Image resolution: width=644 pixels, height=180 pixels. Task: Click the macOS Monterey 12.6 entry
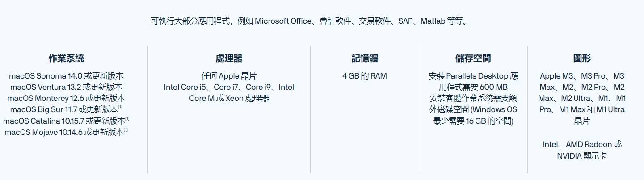pos(66,98)
